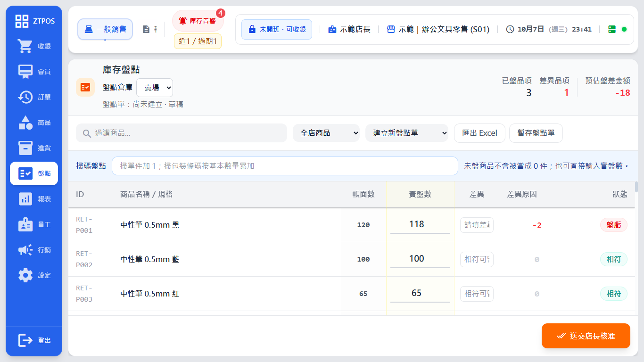Click the 示範店長 user badge
This screenshot has width=644, height=362.
(349, 29)
